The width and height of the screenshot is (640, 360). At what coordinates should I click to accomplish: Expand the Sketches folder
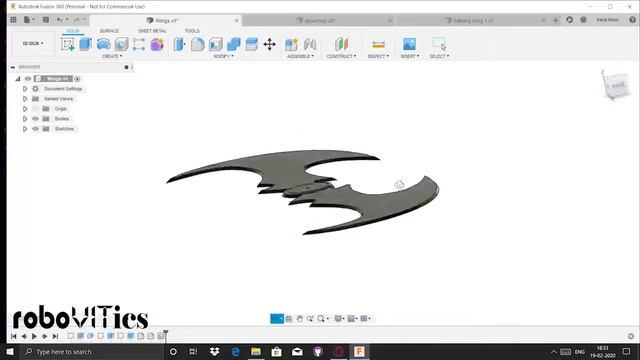[25, 129]
